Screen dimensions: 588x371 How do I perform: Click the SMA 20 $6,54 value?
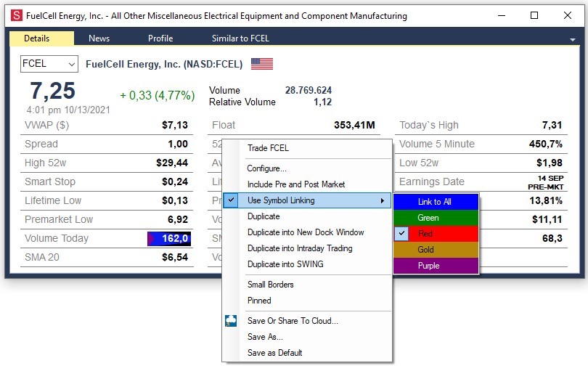pyautogui.click(x=175, y=257)
